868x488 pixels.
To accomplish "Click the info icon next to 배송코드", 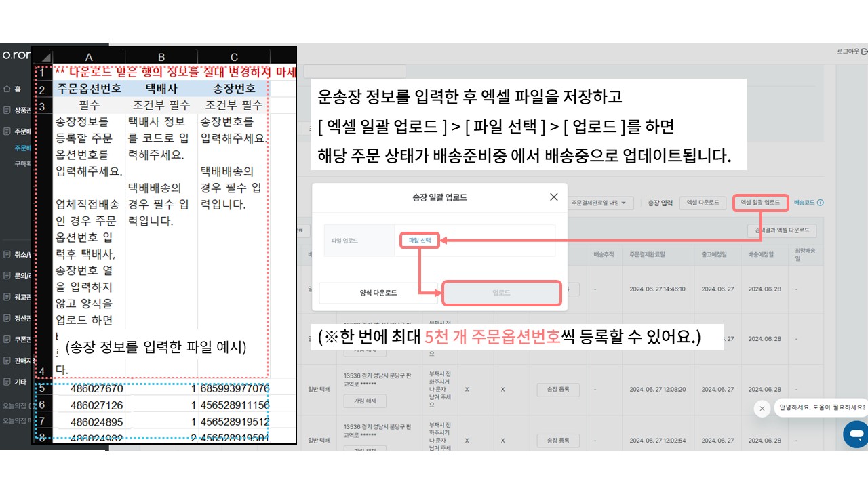I will [x=821, y=203].
